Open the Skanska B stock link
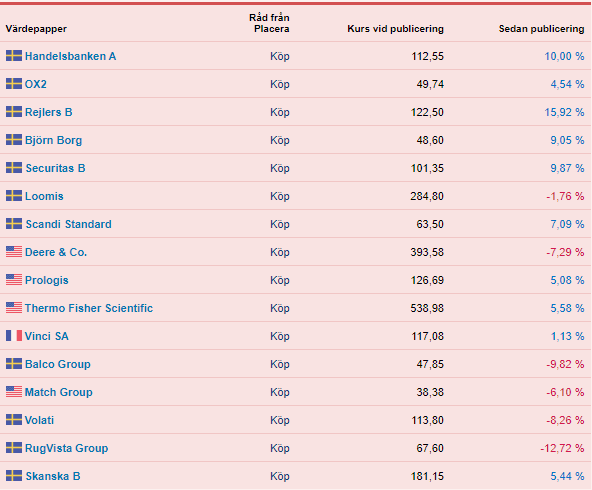 (53, 476)
